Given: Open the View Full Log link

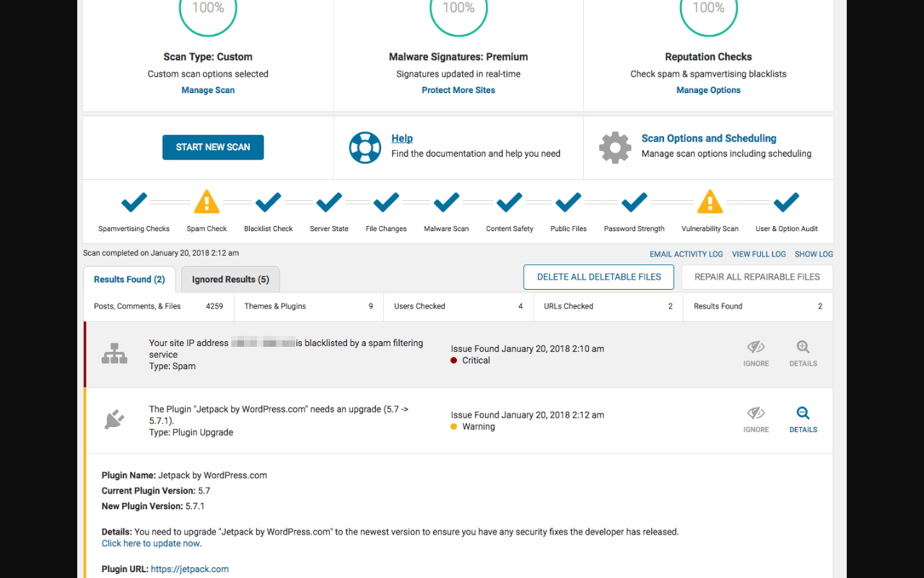Looking at the screenshot, I should tap(759, 254).
